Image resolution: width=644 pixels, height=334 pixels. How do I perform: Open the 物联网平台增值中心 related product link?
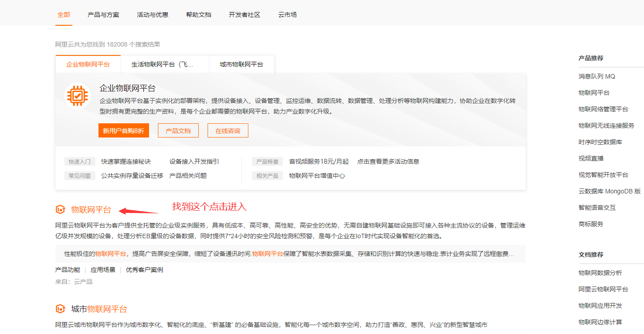tap(317, 176)
